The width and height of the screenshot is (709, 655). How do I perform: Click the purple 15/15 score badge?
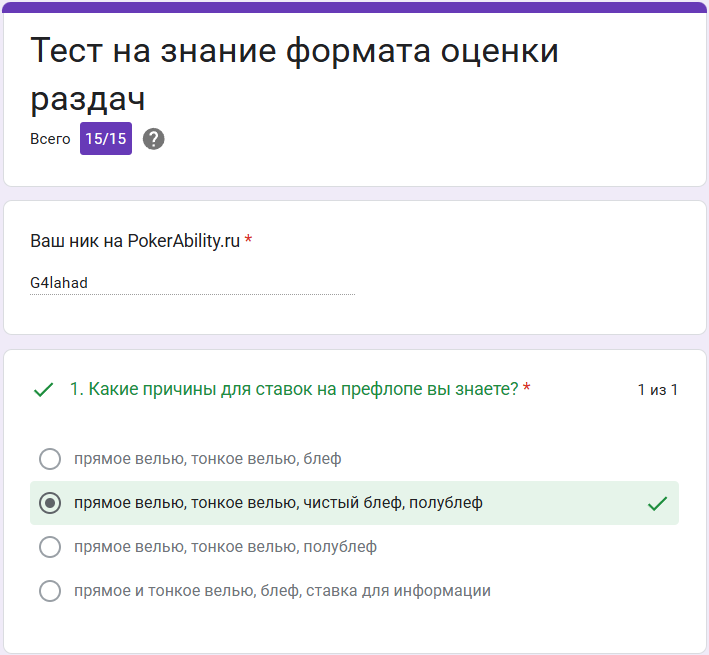(x=106, y=138)
